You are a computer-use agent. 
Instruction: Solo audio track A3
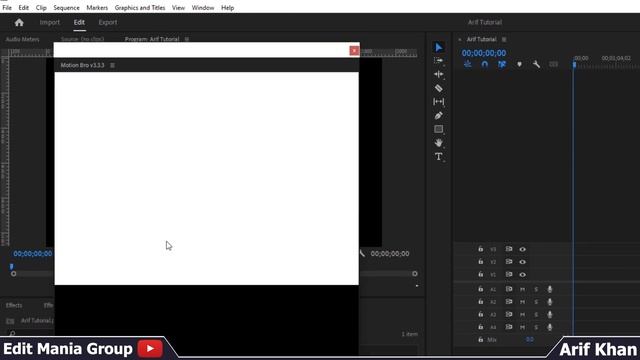[536, 315]
